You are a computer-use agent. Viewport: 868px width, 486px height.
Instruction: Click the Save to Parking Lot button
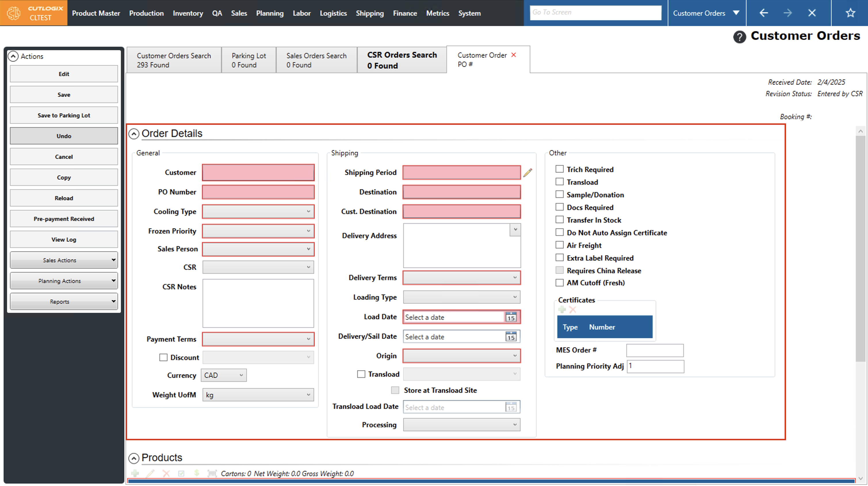point(64,115)
